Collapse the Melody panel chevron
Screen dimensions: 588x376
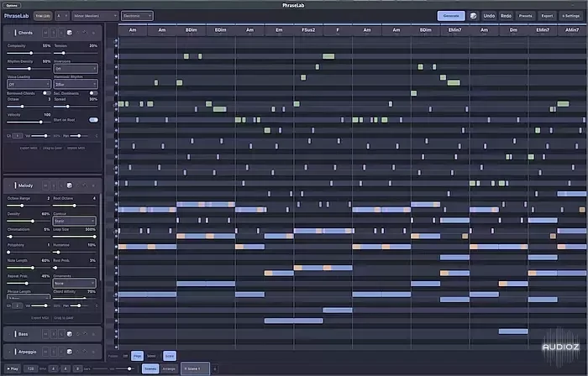tap(9, 185)
